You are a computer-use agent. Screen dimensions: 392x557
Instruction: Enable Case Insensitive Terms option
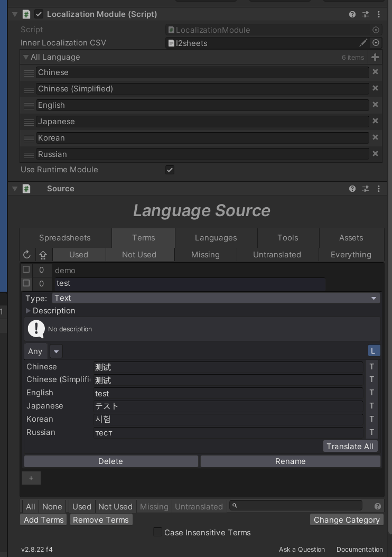(x=157, y=532)
